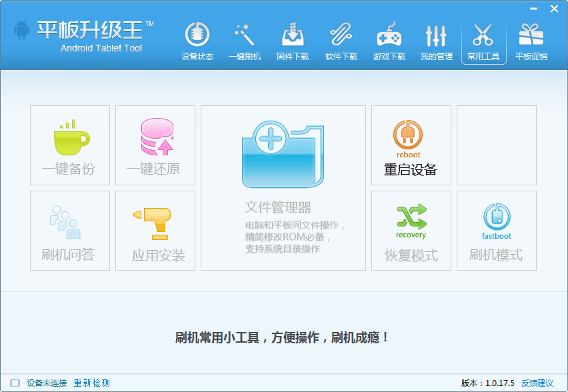Open the 设备状态 device status tab
Image resolution: width=568 pixels, height=392 pixels.
[197, 41]
